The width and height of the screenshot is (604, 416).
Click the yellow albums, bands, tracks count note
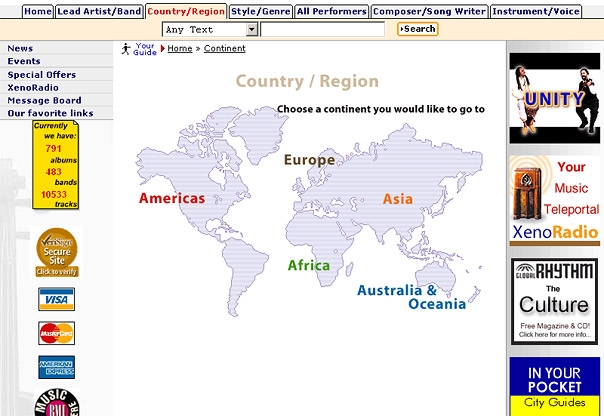tap(56, 165)
